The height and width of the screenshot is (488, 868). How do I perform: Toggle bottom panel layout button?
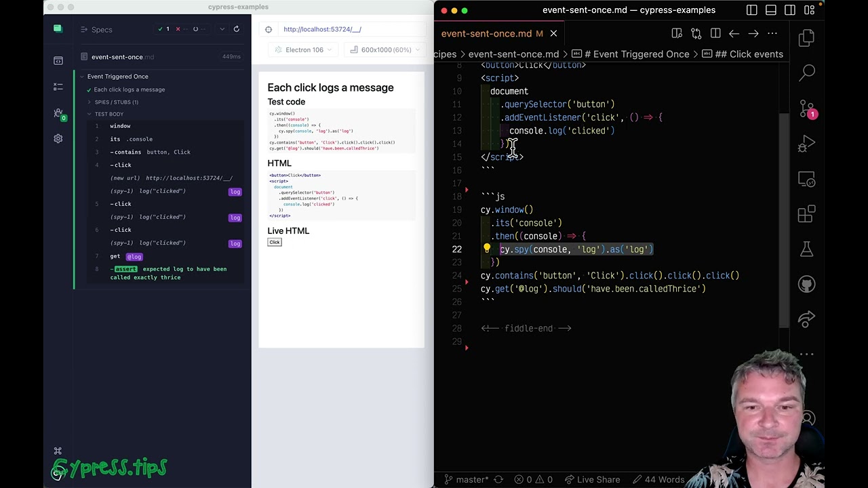pyautogui.click(x=771, y=10)
